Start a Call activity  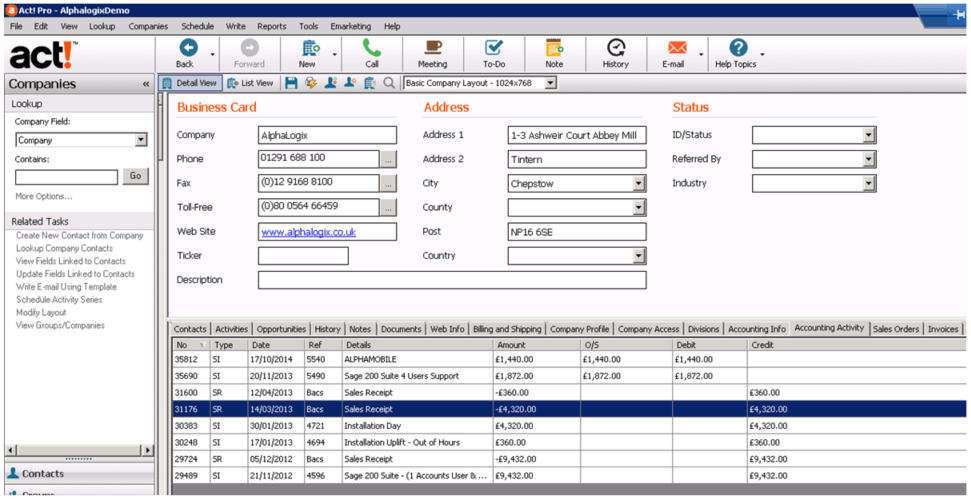pos(372,48)
